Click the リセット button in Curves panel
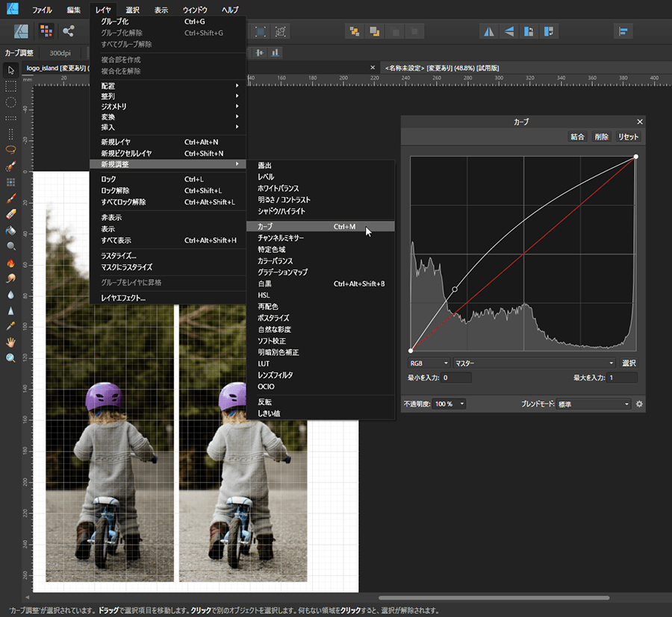 (628, 137)
